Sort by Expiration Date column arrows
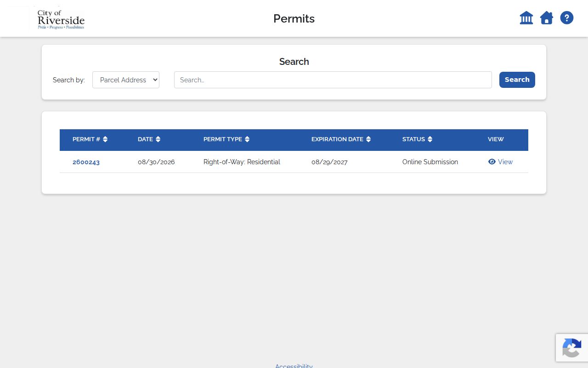The height and width of the screenshot is (368, 588). [x=368, y=139]
